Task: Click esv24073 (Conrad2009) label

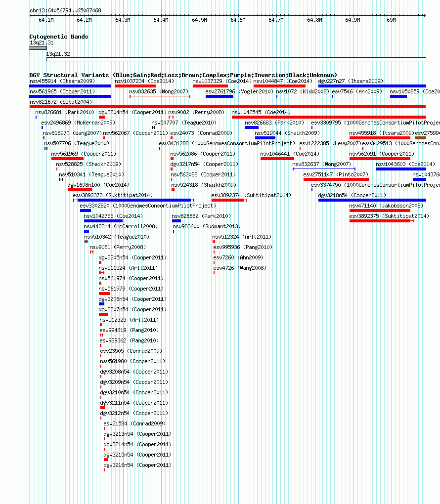Action: (201, 133)
